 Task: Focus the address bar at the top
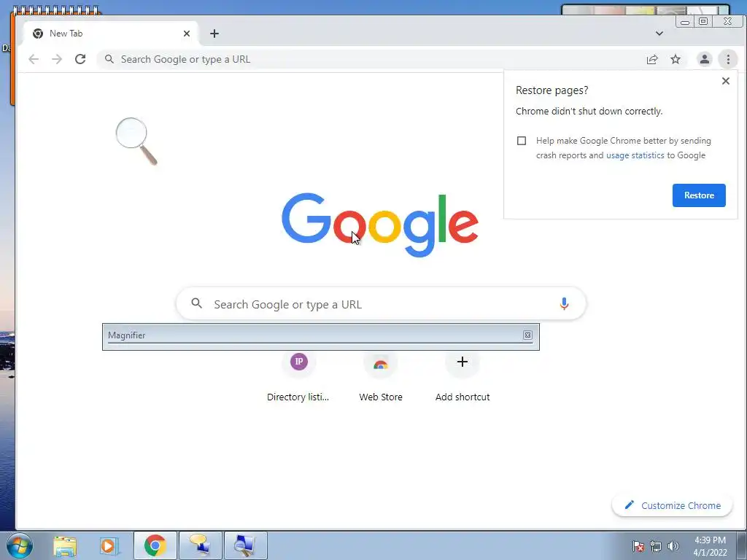[x=371, y=60]
